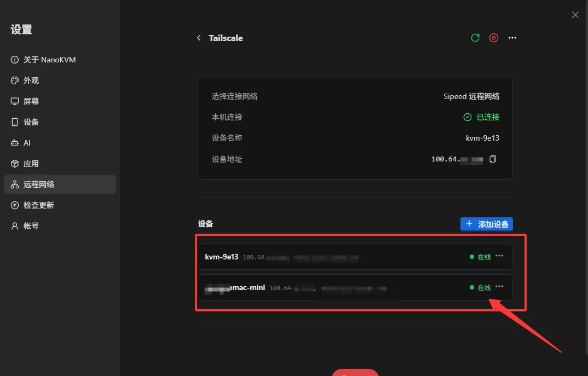Click the network icon next to 远程网络
Image resolution: width=588 pixels, height=376 pixels.
[x=15, y=184]
